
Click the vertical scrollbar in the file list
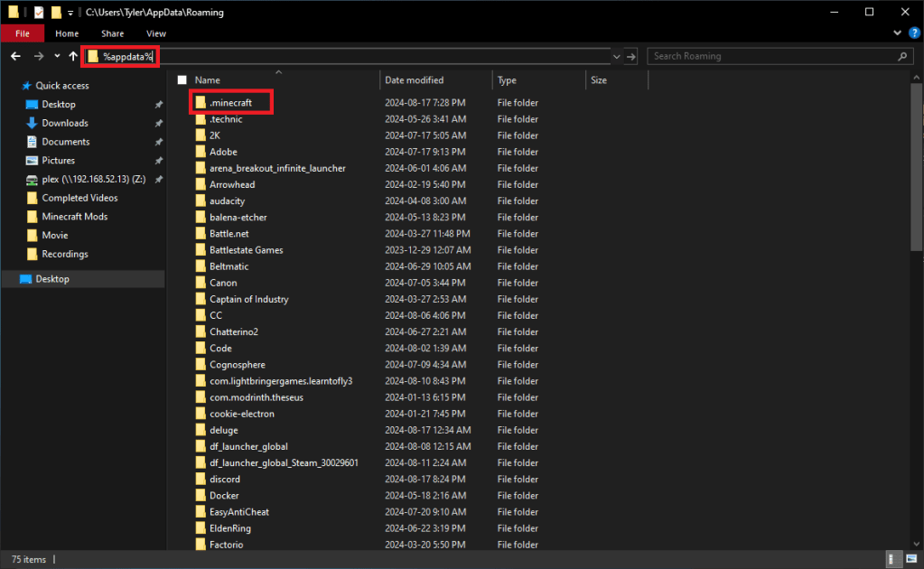pyautogui.click(x=917, y=181)
